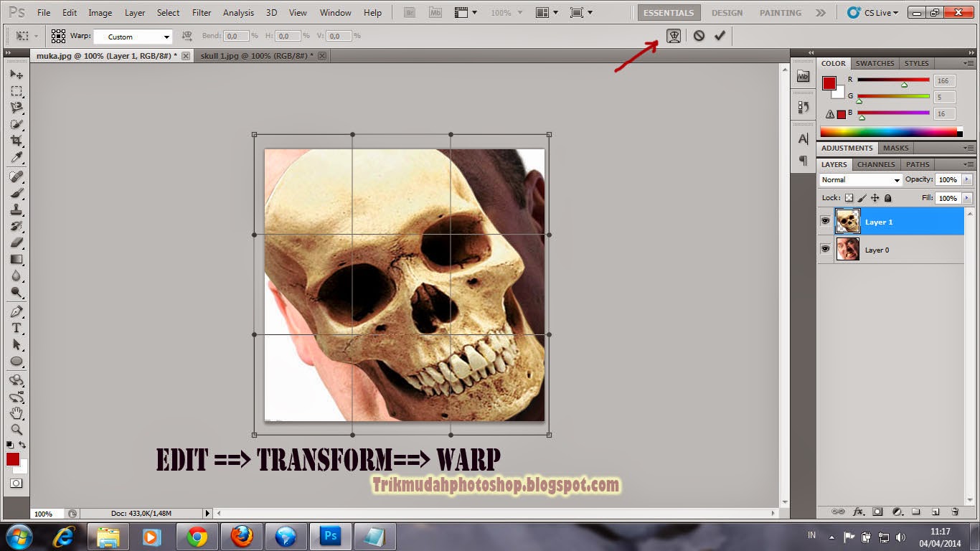Hide Layer 0 with the eye icon
The height and width of the screenshot is (551, 980).
click(x=825, y=249)
